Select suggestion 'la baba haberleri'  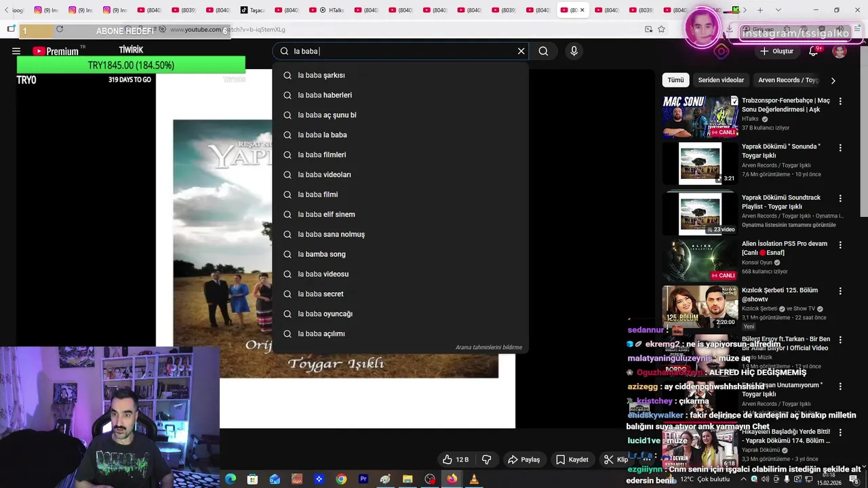400,95
